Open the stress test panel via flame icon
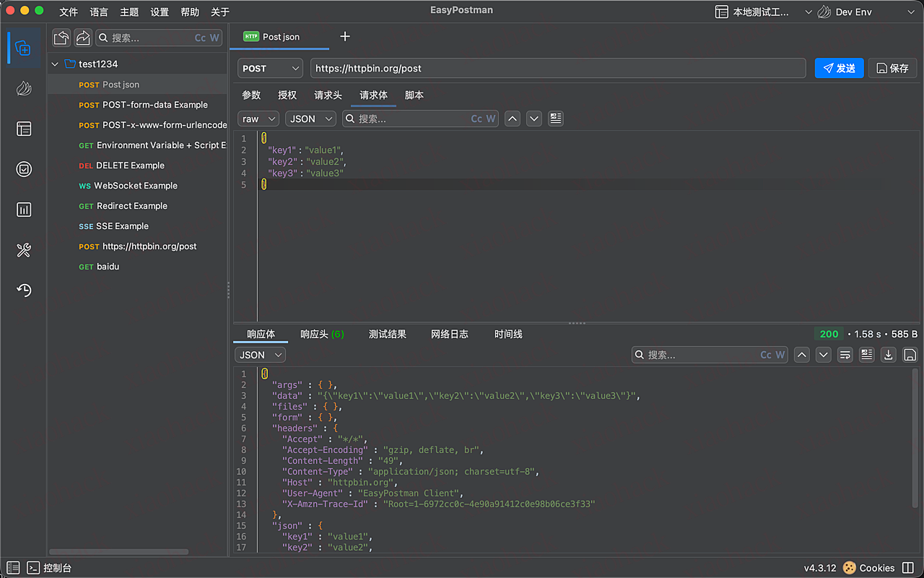Viewport: 924px width, 578px height. tap(22, 88)
